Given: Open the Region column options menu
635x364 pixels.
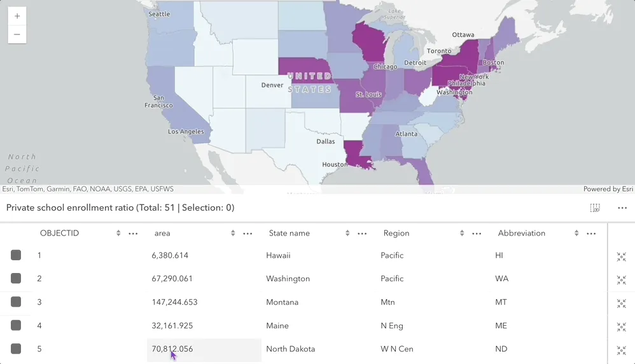Looking at the screenshot, I should coord(477,234).
